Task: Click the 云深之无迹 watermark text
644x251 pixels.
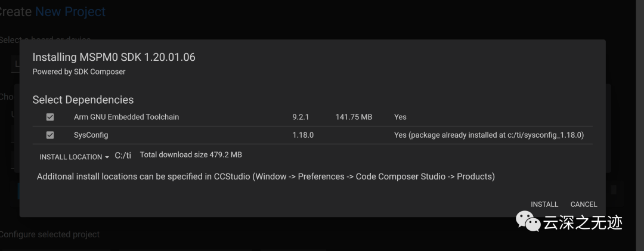Action: [583, 222]
